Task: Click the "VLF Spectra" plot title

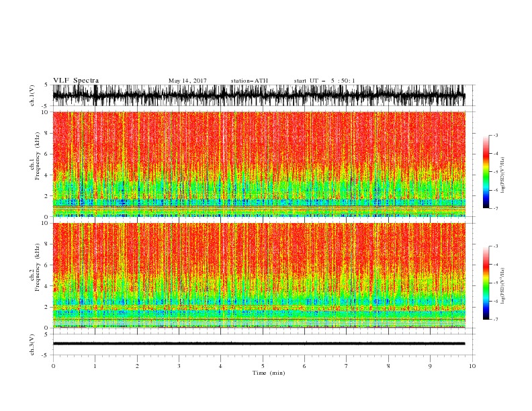Action: point(76,81)
